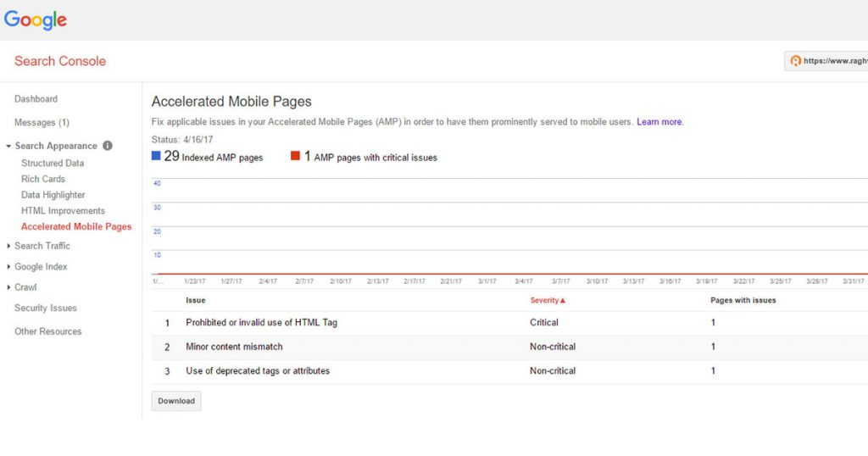Viewport: 868px width, 456px height.
Task: Click 'AMP pages with critical issues' legend
Action: (x=376, y=158)
